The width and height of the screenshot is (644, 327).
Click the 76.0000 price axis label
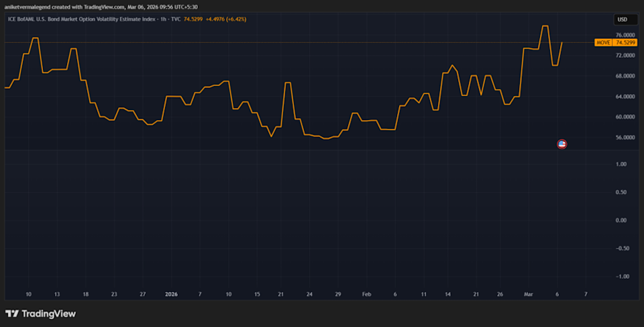pos(625,35)
